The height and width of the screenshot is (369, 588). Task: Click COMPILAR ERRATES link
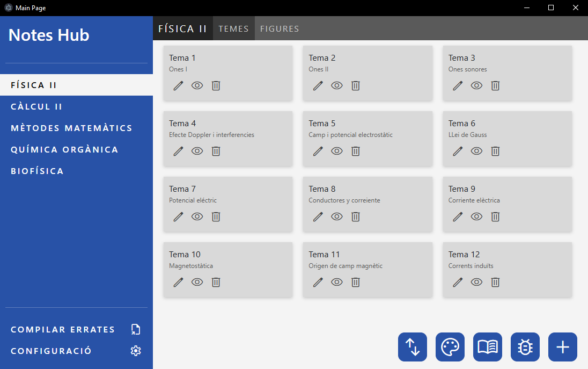coord(63,330)
